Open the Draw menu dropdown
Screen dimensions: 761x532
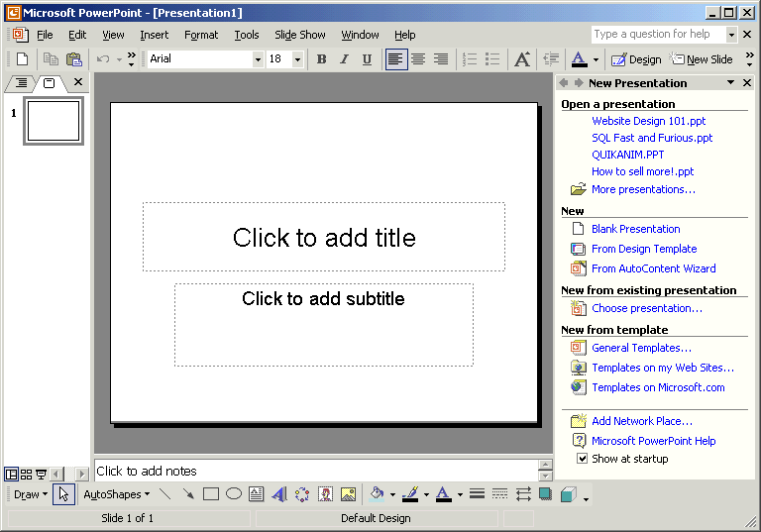click(x=31, y=494)
